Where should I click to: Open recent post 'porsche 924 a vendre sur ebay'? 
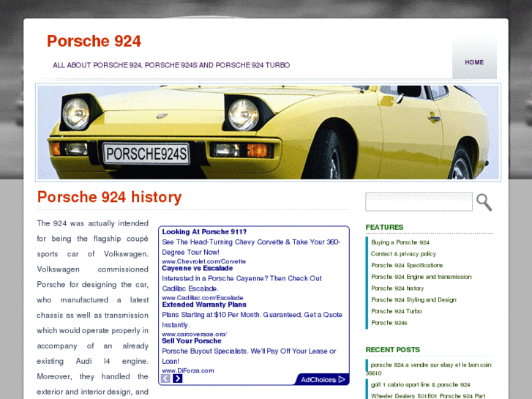coord(430,369)
